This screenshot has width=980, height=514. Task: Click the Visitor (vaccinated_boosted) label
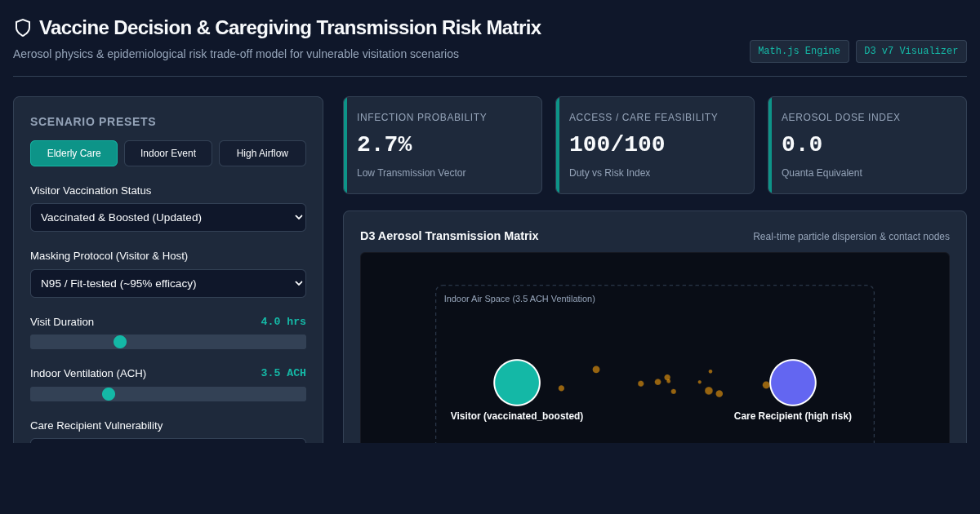tap(517, 416)
